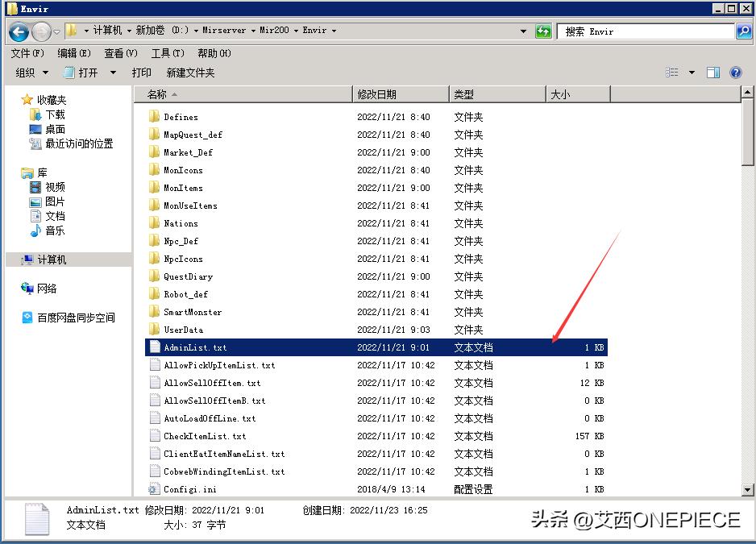The width and height of the screenshot is (756, 544).
Task: Click the UserData folder icon
Action: pyautogui.click(x=154, y=330)
